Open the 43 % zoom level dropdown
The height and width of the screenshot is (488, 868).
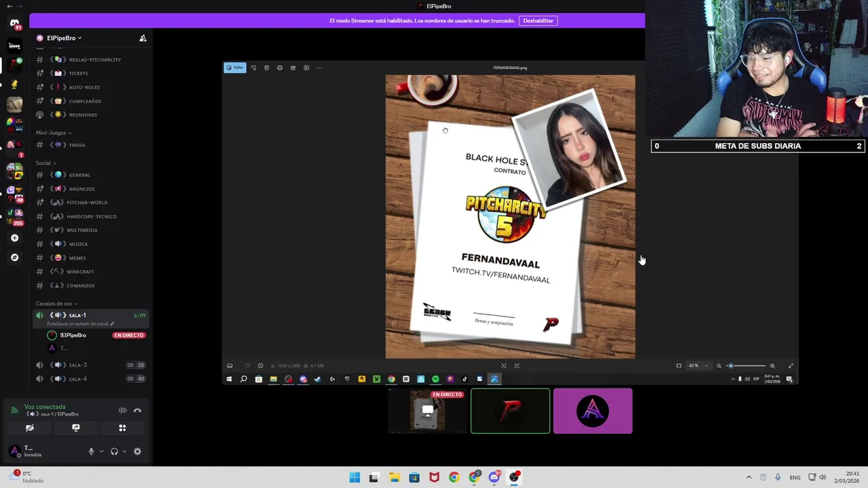point(698,366)
